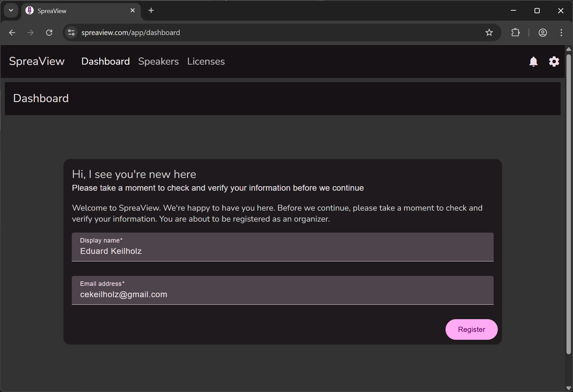Expand the tab search dropdown

(x=11, y=10)
